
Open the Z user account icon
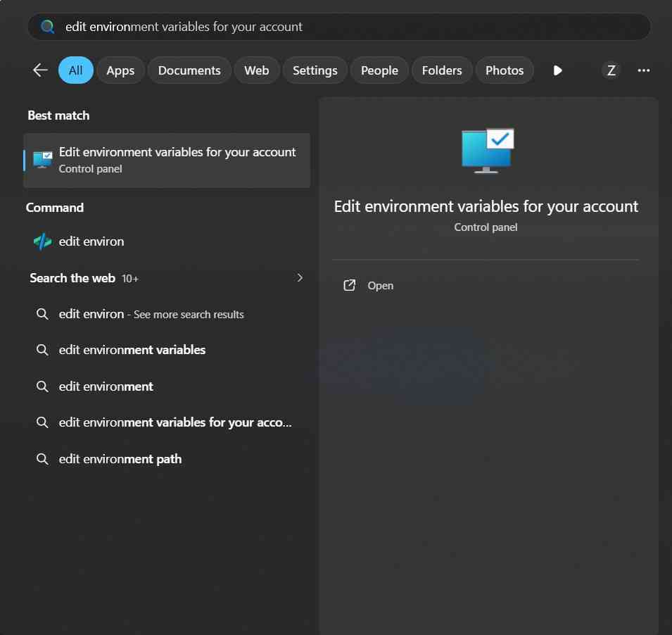[610, 70]
